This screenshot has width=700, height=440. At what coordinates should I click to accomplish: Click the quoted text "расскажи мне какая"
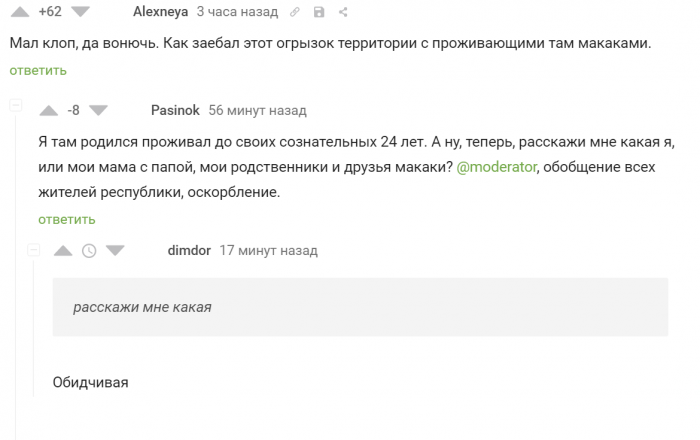142,307
